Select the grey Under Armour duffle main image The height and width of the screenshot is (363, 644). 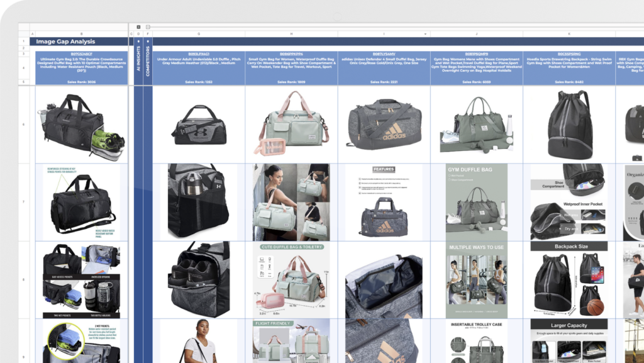click(199, 125)
